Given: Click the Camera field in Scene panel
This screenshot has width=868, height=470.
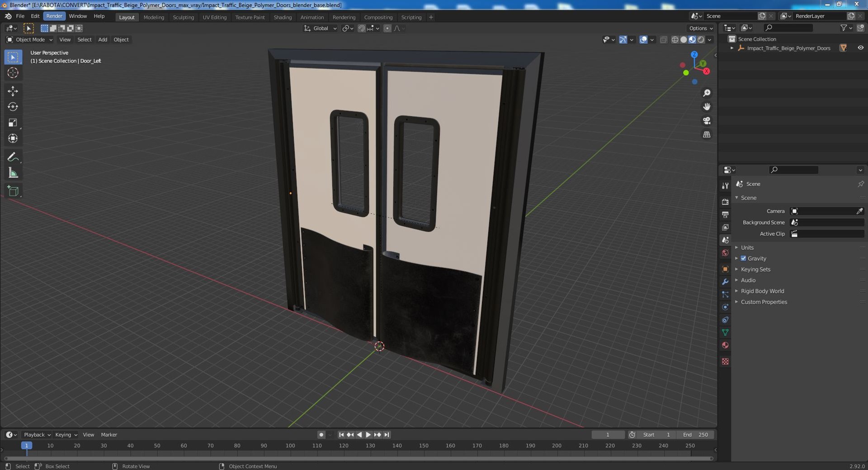Looking at the screenshot, I should 827,211.
